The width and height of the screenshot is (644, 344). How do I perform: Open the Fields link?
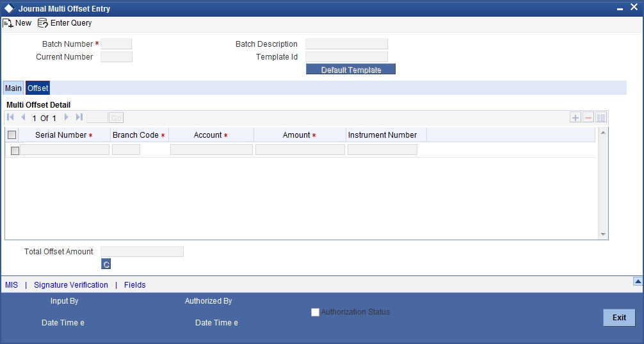click(134, 285)
